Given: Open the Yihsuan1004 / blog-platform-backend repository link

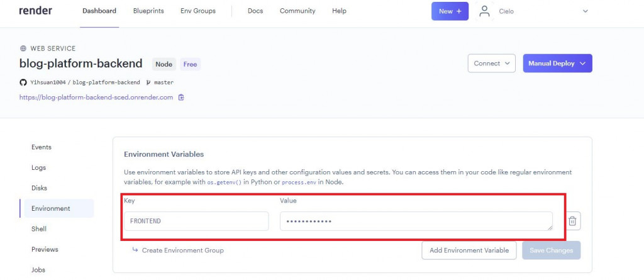Looking at the screenshot, I should coord(85,82).
